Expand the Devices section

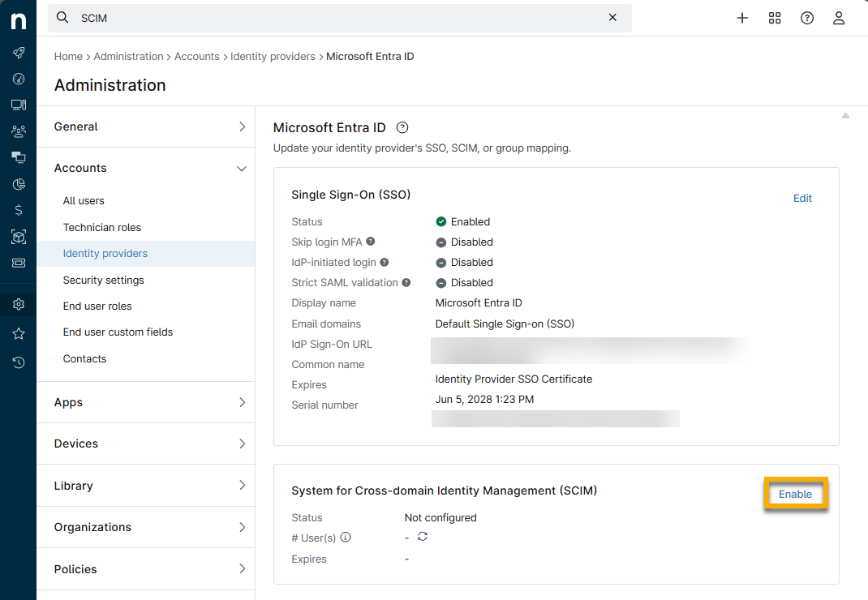[146, 444]
